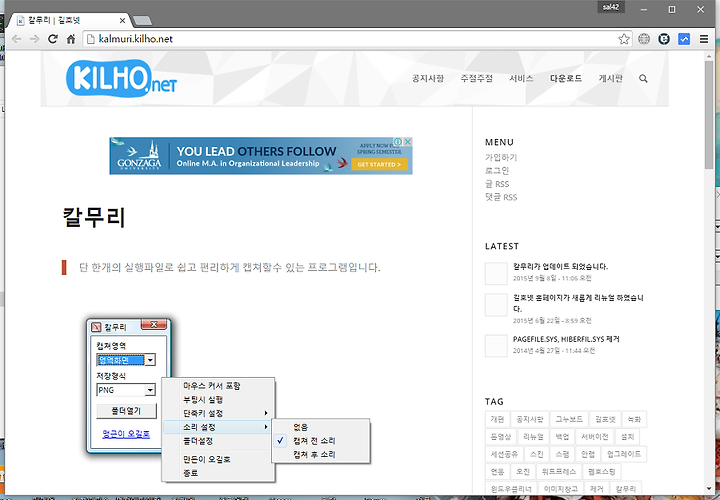
Task: Click the sal42 profile button
Action: 611,7
